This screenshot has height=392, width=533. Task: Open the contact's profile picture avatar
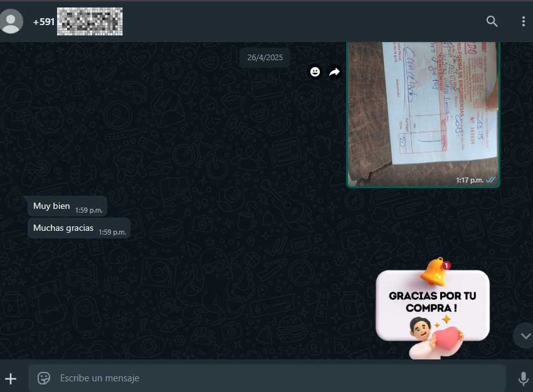coord(11,21)
